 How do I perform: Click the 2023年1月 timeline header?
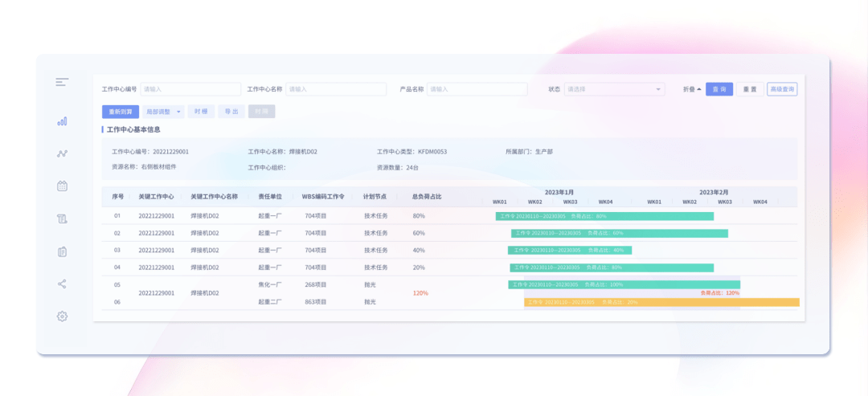click(x=559, y=193)
